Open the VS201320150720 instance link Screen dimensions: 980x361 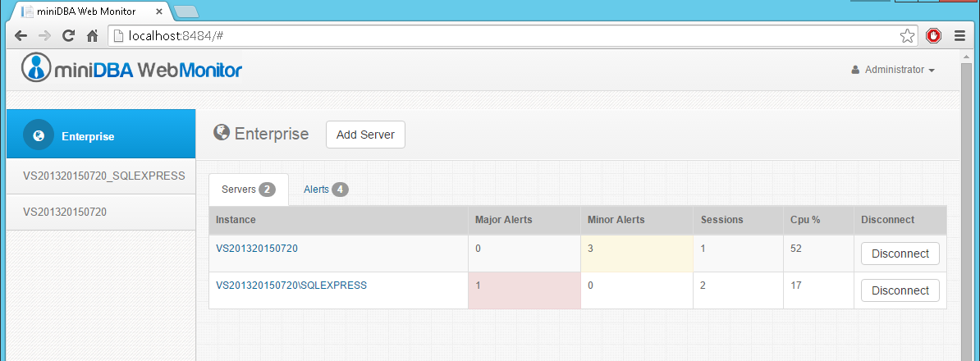tap(257, 249)
